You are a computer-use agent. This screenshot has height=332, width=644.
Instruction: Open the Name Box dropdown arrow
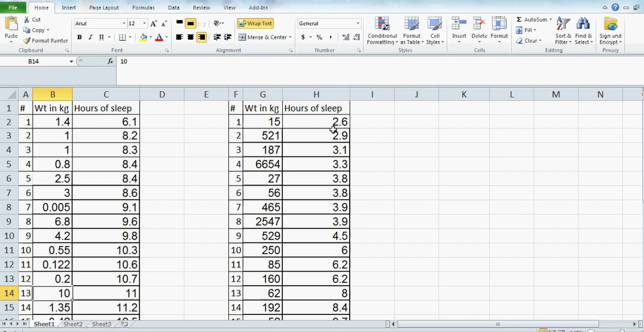pos(71,62)
